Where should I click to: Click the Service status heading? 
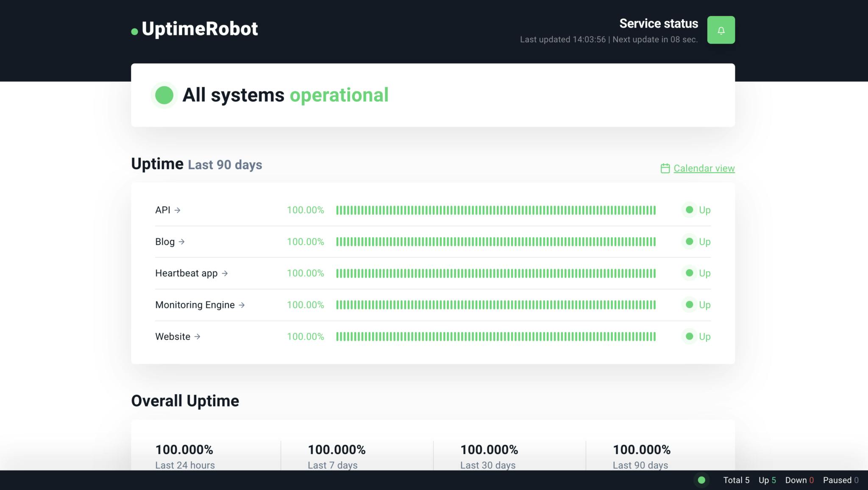coord(659,23)
